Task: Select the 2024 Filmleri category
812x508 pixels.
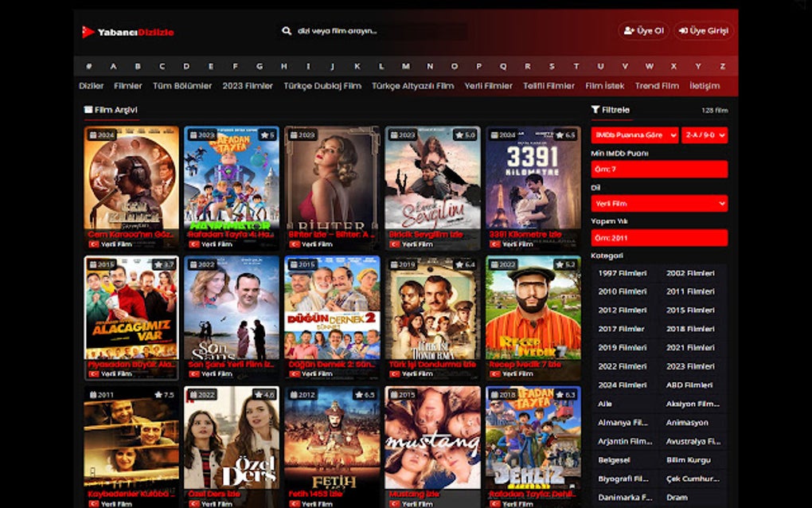Action: (x=623, y=385)
